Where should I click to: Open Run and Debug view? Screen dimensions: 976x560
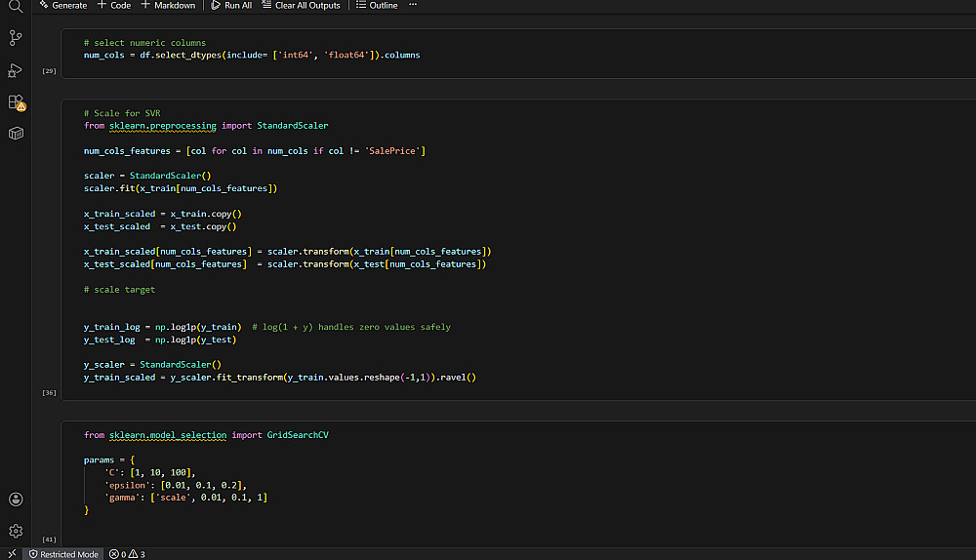pyautogui.click(x=16, y=70)
